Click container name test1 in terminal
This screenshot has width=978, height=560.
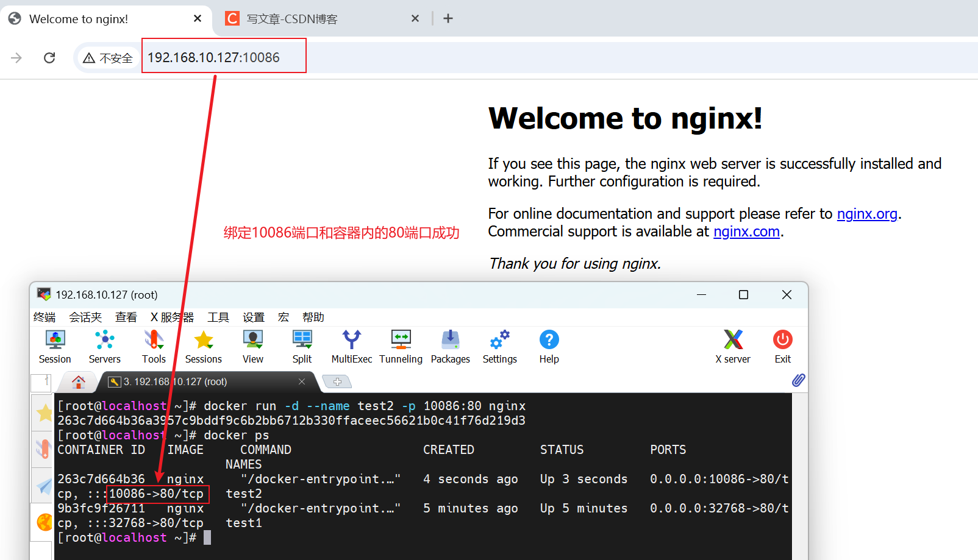coord(244,523)
